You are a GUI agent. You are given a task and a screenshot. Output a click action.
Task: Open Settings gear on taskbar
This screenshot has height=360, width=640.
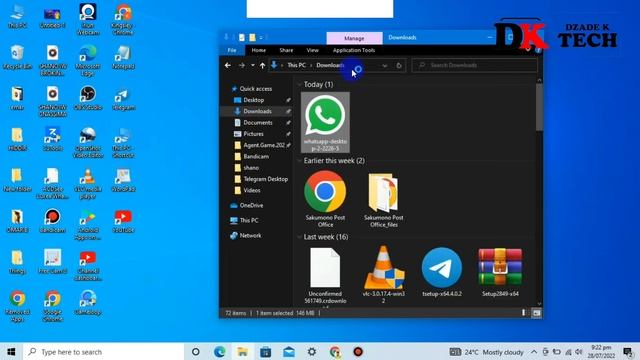(x=312, y=352)
